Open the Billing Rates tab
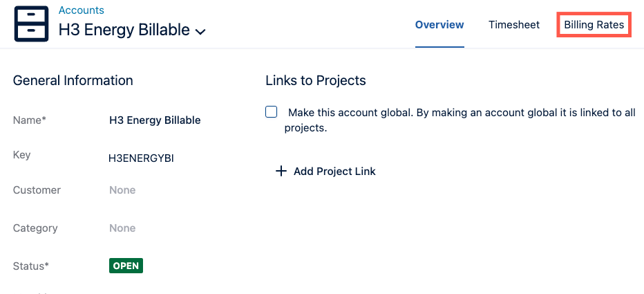The image size is (644, 294). (594, 25)
